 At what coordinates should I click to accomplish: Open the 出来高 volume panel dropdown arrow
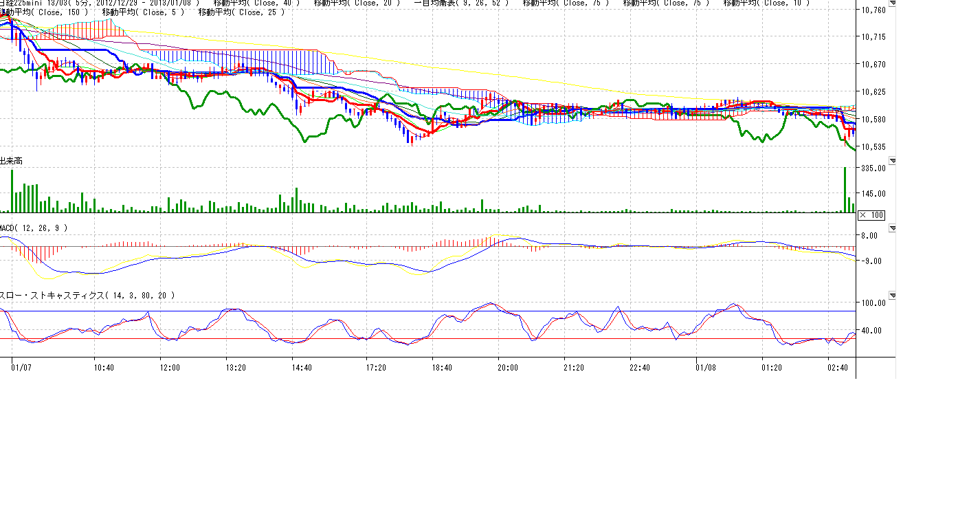tap(892, 161)
